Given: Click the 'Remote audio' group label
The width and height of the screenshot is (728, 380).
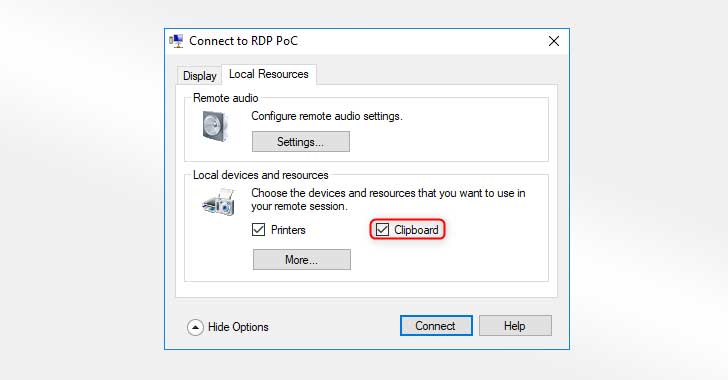Looking at the screenshot, I should point(226,98).
